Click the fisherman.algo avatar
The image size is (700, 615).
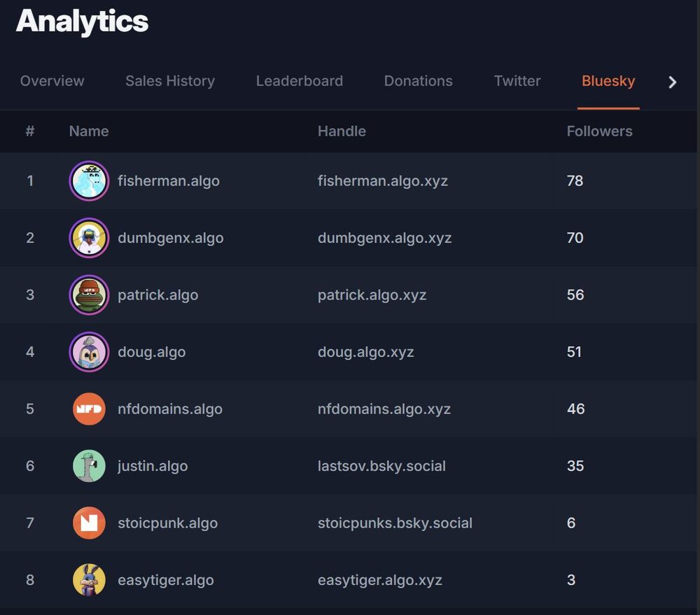[x=90, y=181]
